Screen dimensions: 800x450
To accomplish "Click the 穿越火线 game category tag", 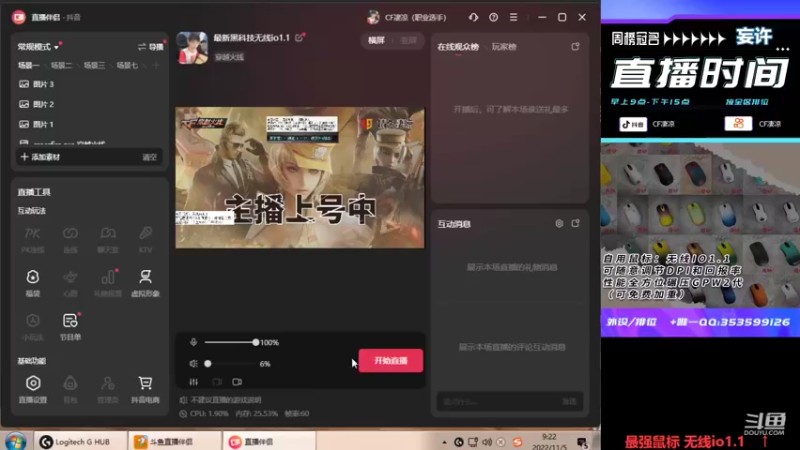I will click(229, 57).
